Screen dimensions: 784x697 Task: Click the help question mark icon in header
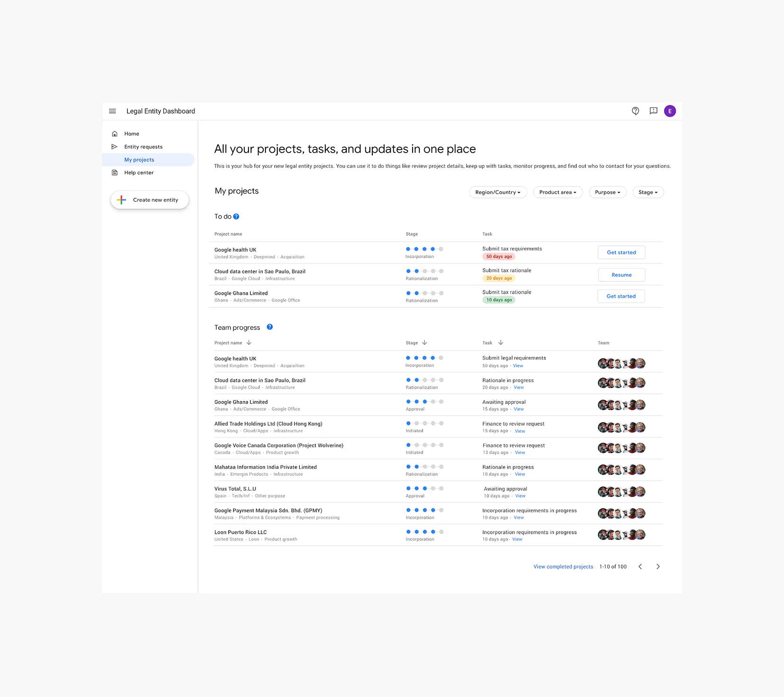click(636, 111)
